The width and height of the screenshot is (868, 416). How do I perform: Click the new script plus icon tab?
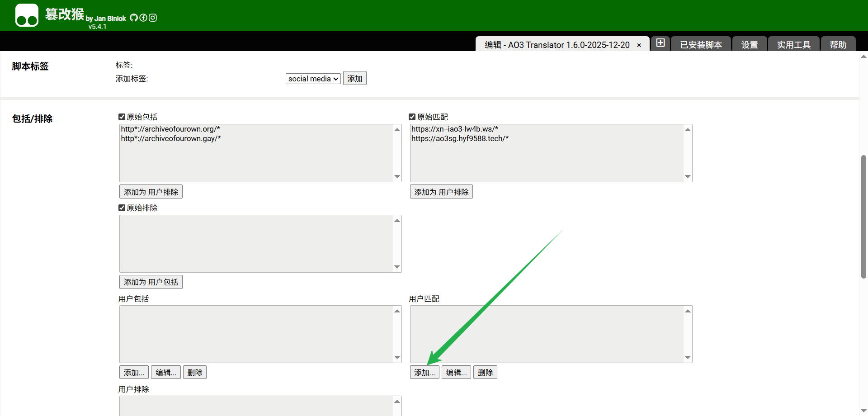tap(660, 43)
